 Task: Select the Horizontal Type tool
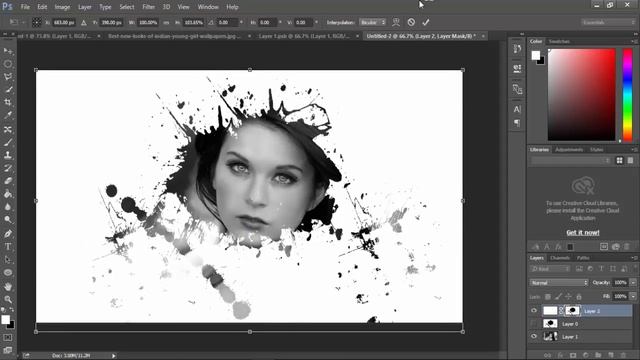click(8, 247)
